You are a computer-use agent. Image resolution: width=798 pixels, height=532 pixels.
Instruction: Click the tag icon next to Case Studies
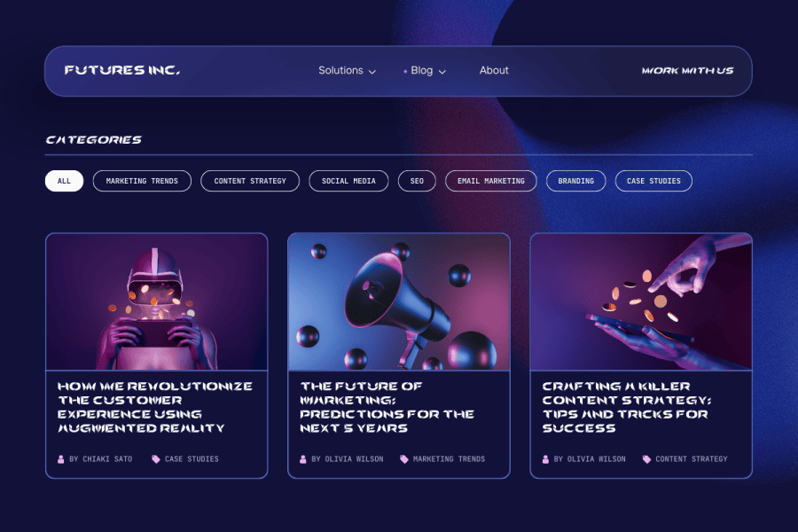pyautogui.click(x=156, y=459)
